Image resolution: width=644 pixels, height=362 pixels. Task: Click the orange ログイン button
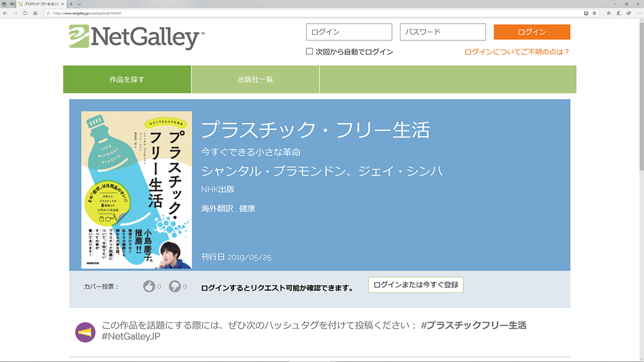click(532, 32)
